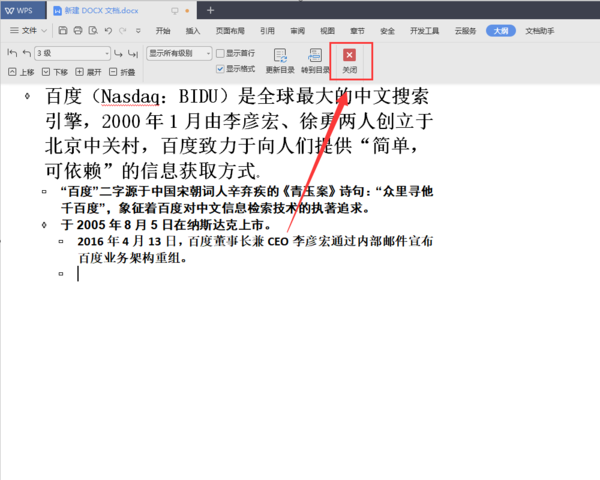Screen dimensions: 600x480
Task: Click outline marker beside empty last line
Action: tap(61, 274)
